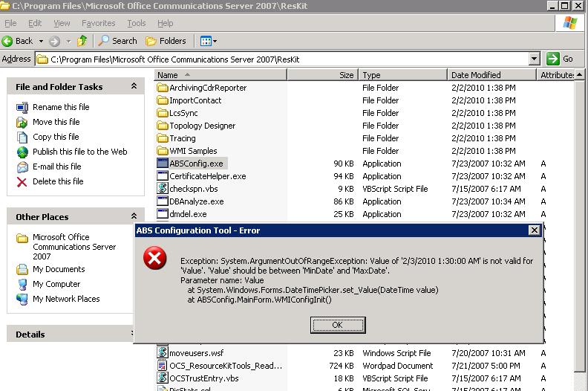Click the Publish globe icon
Screen dimensions: 588x391
click(x=22, y=152)
